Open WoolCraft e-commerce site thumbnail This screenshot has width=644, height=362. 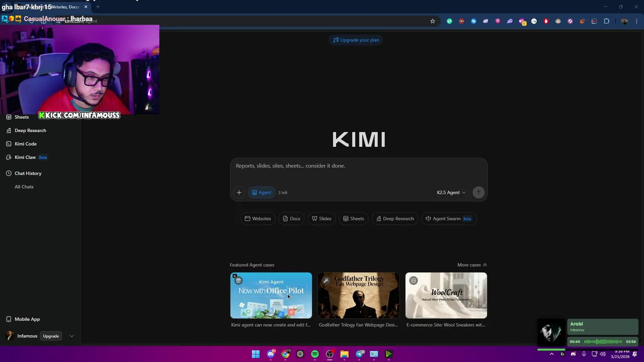tap(446, 296)
